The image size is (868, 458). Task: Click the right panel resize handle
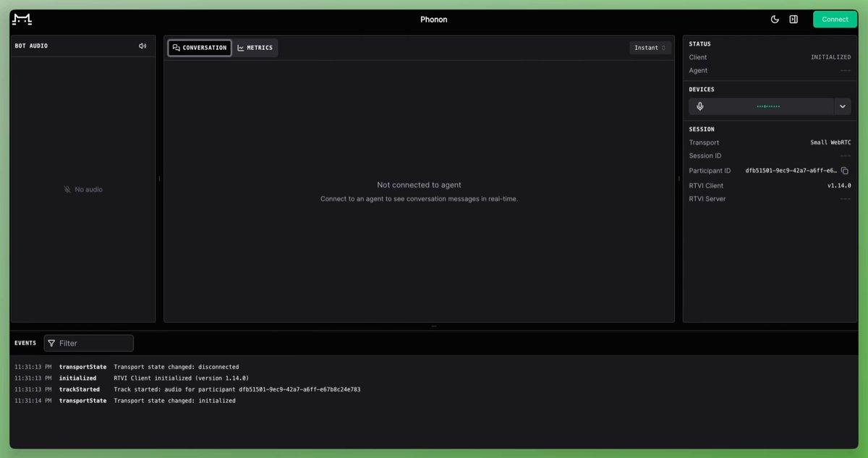pos(678,178)
